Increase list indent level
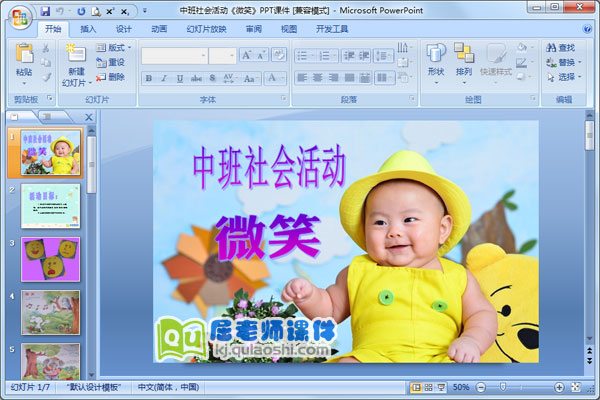Screen dimensions: 600x400 click(x=364, y=56)
